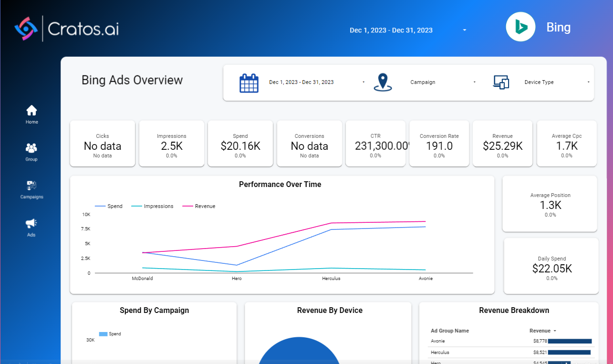613x364 pixels.
Task: Click Spend legend in Spend By Campaign
Action: click(110, 334)
